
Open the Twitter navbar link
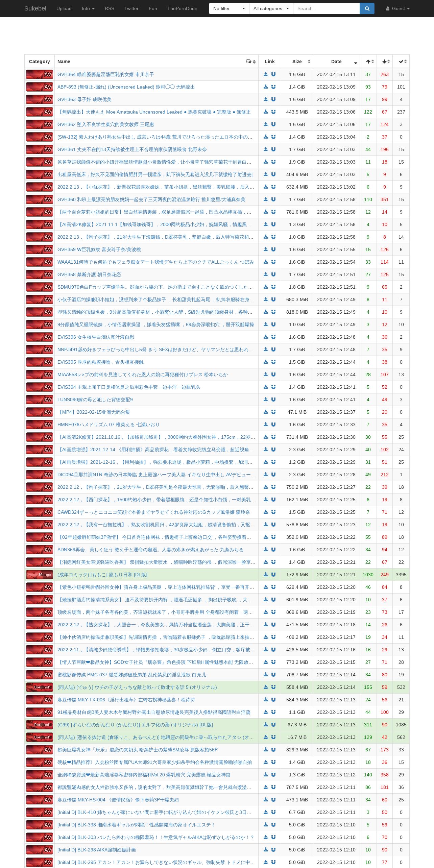tap(131, 8)
